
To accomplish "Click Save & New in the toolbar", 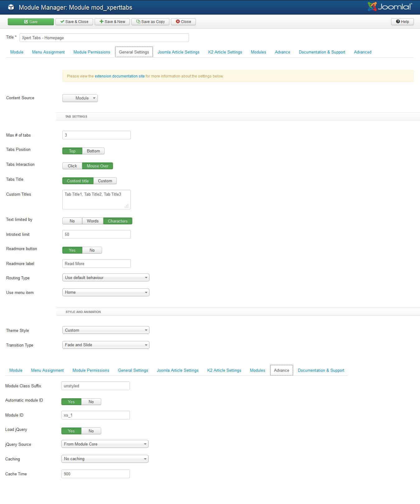I will (112, 22).
